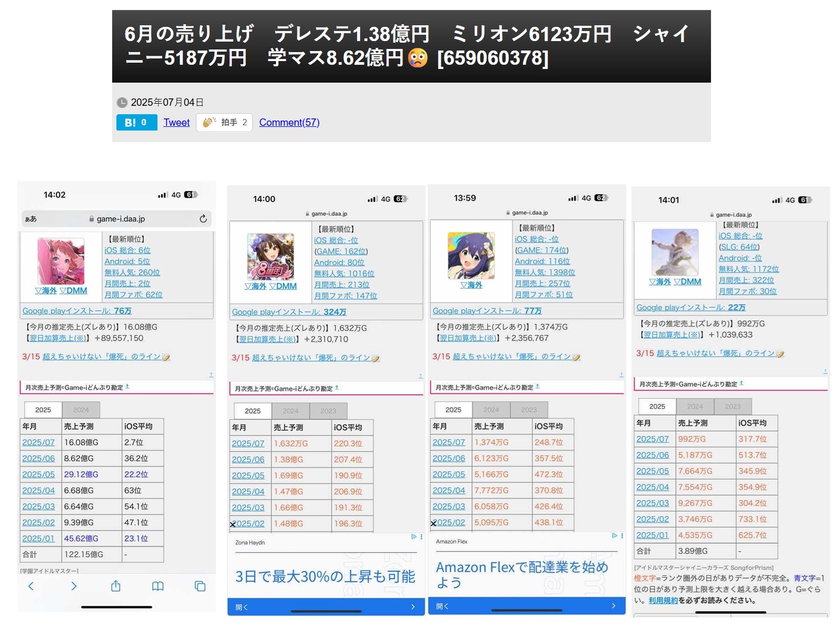Tap the Safari bookmarks book icon

[x=158, y=586]
